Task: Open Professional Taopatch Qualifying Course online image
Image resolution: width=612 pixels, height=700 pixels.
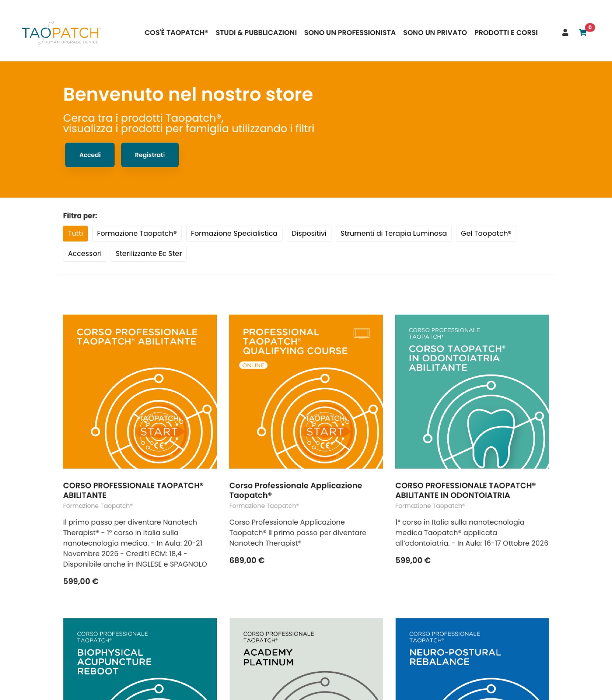Action: coord(306,392)
